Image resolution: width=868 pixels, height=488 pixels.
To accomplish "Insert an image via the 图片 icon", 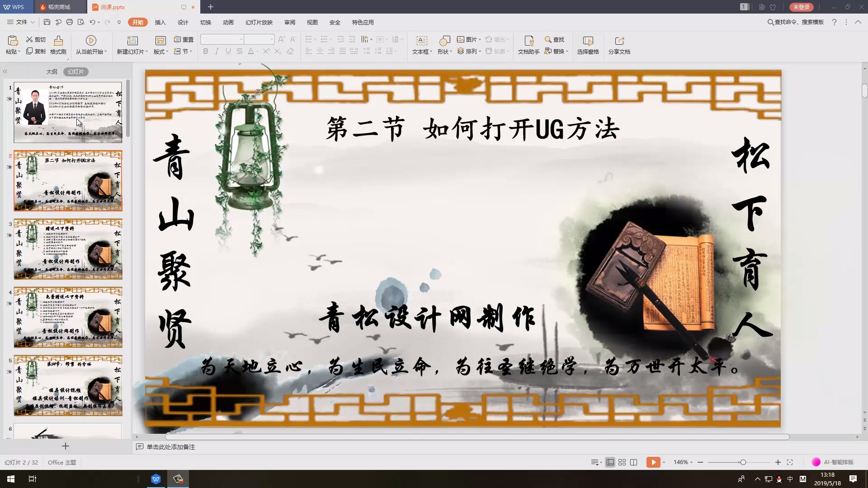I will [x=468, y=39].
